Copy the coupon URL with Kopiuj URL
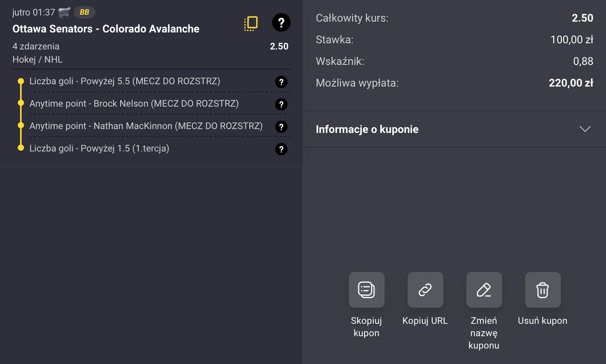The width and height of the screenshot is (606, 364). (x=425, y=290)
